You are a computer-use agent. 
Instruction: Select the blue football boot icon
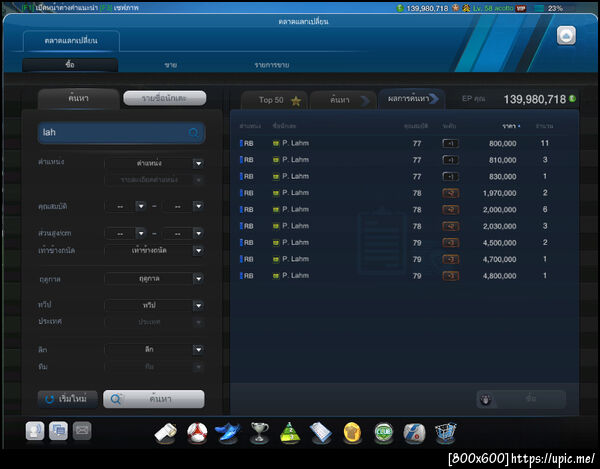pyautogui.click(x=228, y=433)
